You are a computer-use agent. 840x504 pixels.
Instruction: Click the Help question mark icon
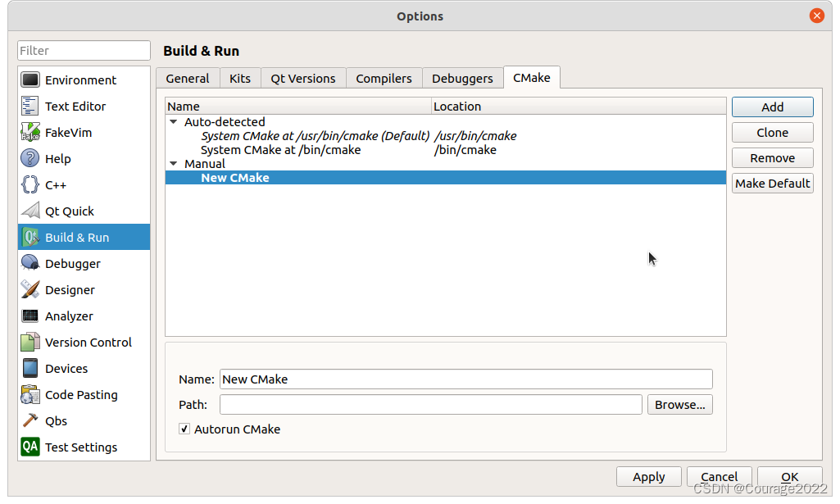click(30, 158)
